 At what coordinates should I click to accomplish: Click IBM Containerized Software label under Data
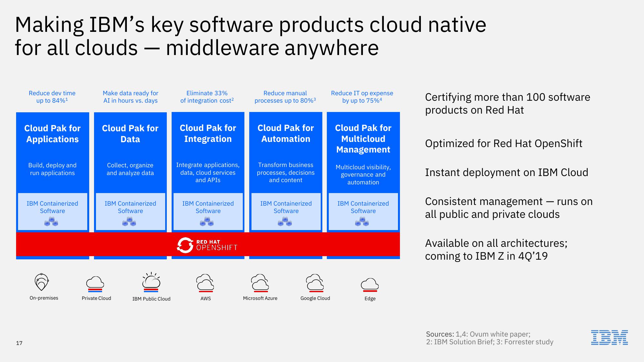130,207
